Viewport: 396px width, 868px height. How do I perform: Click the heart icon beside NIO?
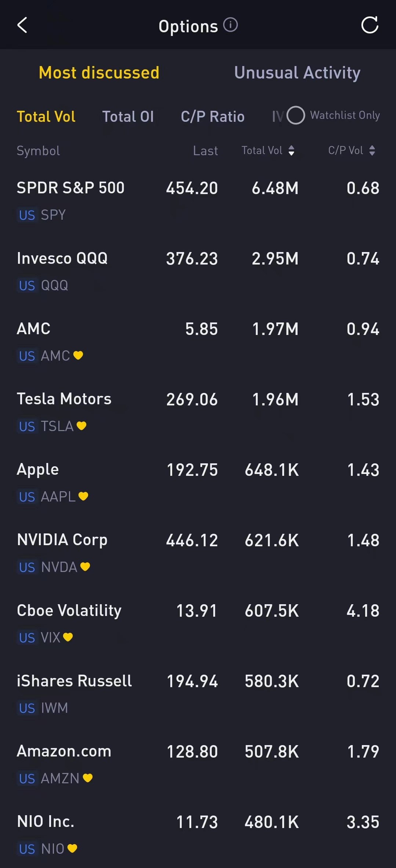point(73,848)
